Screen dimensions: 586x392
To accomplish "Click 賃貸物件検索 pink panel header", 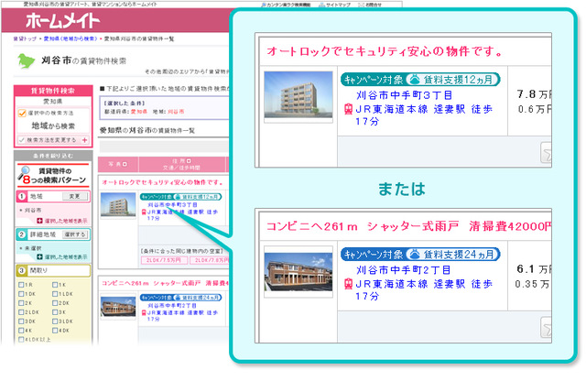I will [x=53, y=91].
